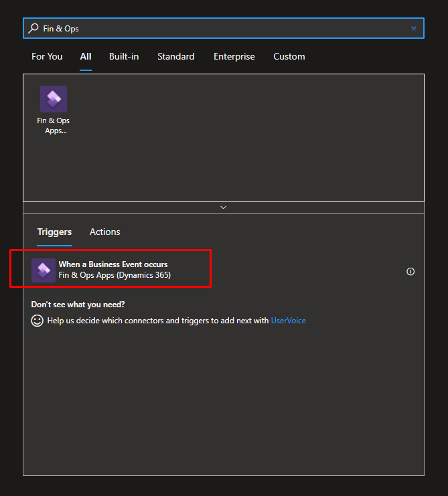This screenshot has width=448, height=496.
Task: Click the When a Business Event occurs trigger icon
Action: coord(44,270)
